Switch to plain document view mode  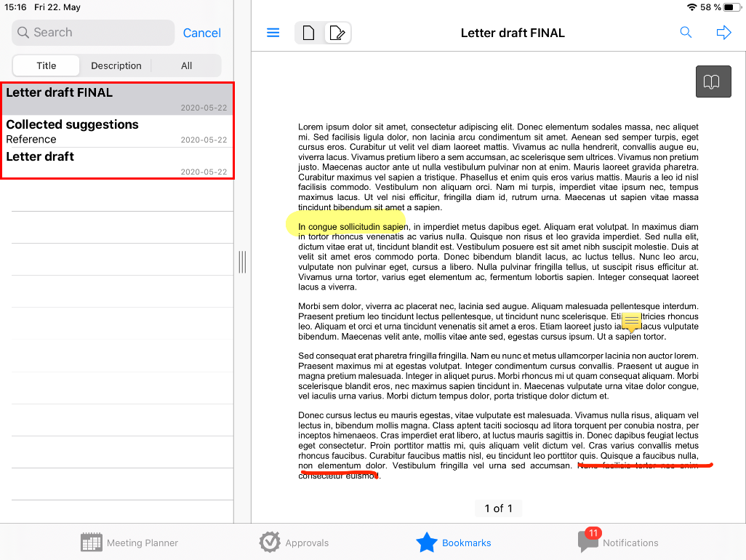pyautogui.click(x=309, y=33)
